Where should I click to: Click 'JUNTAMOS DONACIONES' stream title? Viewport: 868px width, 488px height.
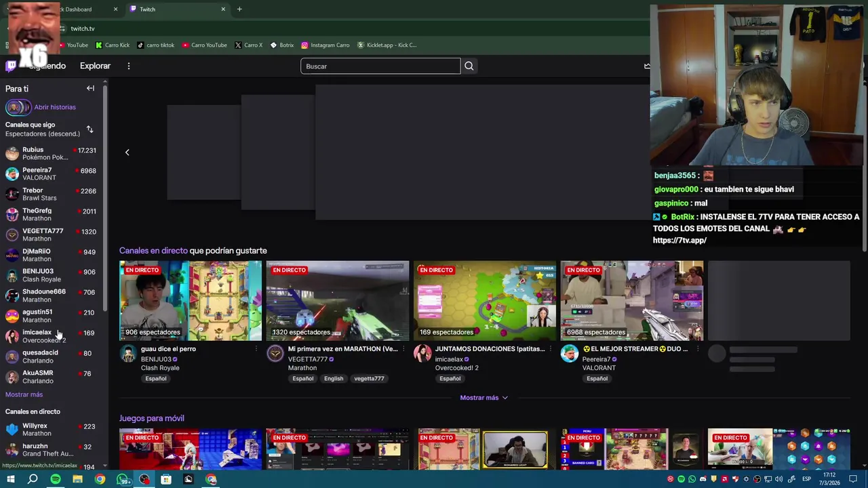click(x=490, y=349)
